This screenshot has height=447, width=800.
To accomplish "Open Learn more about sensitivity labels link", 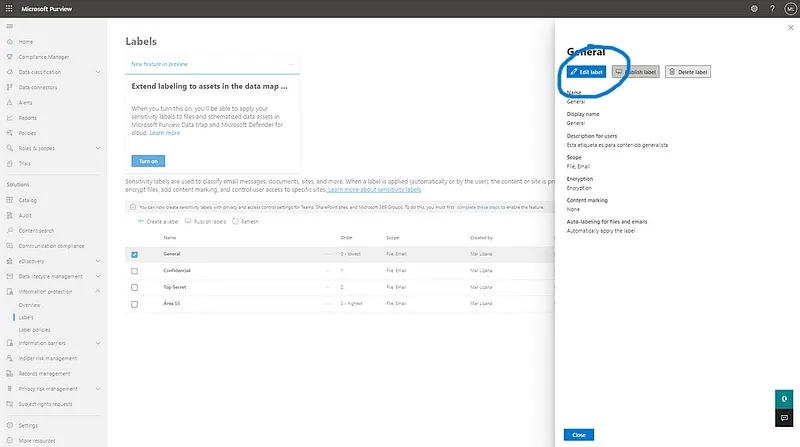I will pyautogui.click(x=374, y=189).
